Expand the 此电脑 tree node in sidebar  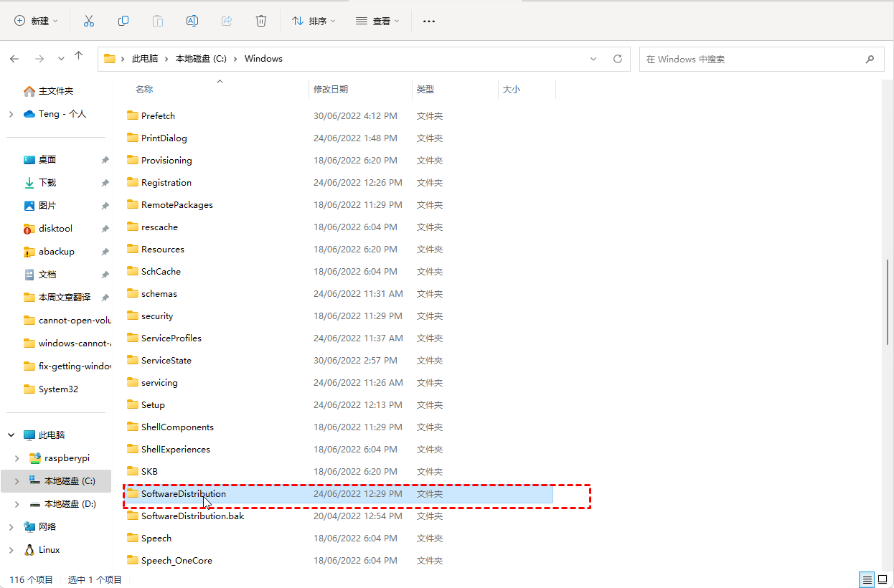(x=11, y=435)
